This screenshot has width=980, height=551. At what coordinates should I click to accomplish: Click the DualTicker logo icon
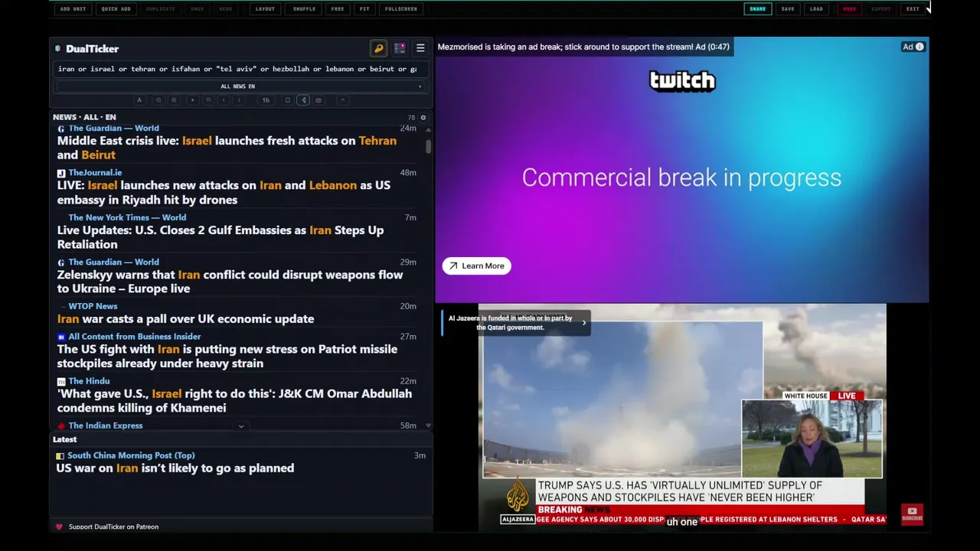[x=58, y=49]
